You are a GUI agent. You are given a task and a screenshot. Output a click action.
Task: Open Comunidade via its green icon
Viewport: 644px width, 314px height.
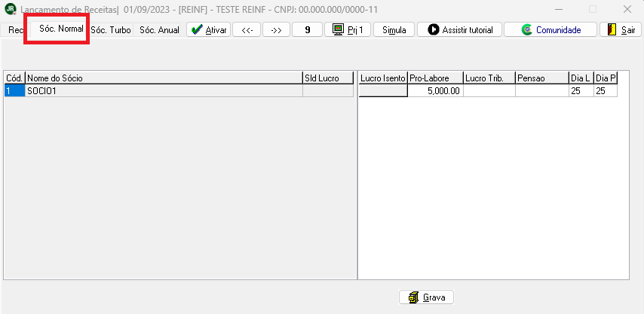(527, 30)
